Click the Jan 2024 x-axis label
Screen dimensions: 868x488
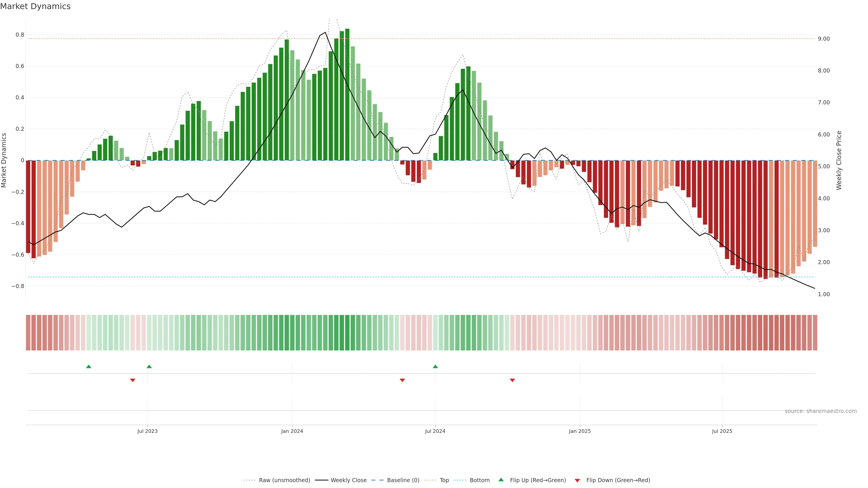click(292, 431)
